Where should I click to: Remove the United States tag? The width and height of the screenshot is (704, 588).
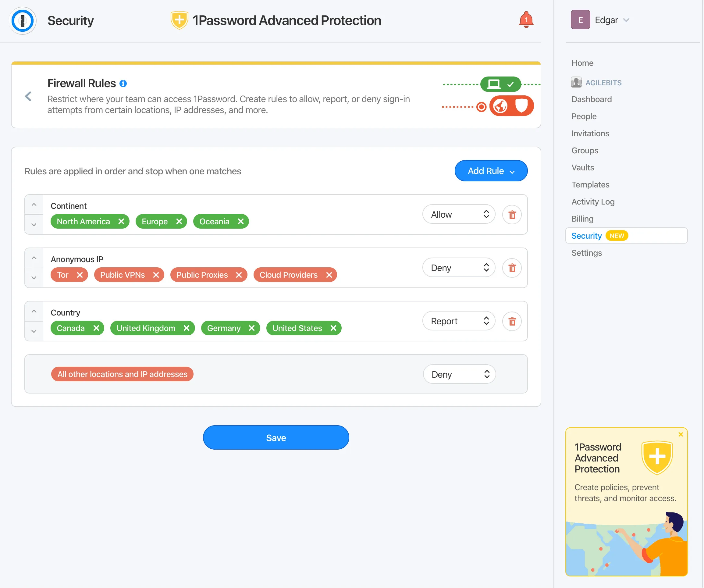333,328
